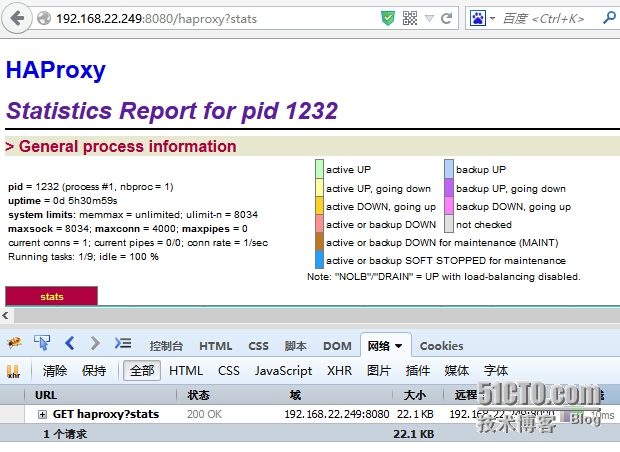620x452 pixels.
Task: Click the 22.1 KB size cell in request row
Action: pyautogui.click(x=415, y=414)
